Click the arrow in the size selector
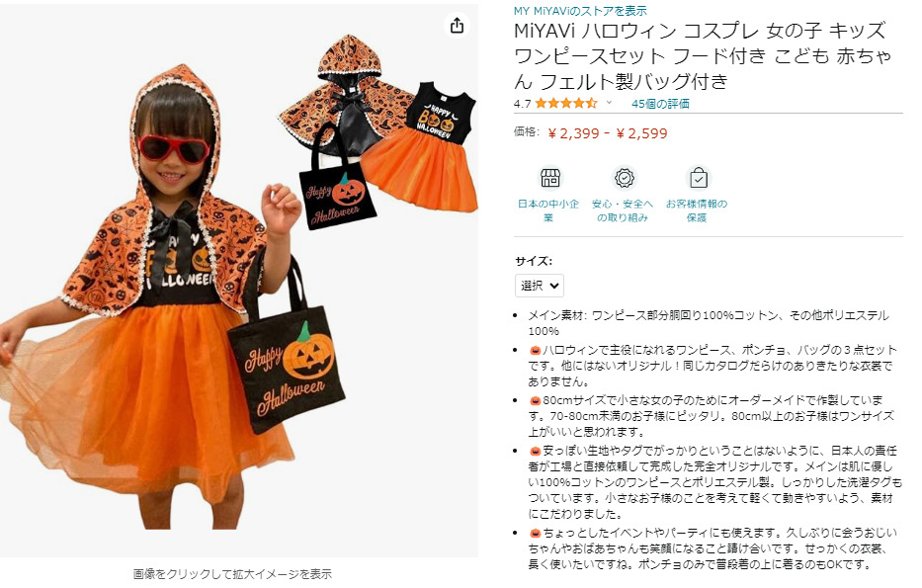Image resolution: width=922 pixels, height=588 pixels. pyautogui.click(x=554, y=286)
